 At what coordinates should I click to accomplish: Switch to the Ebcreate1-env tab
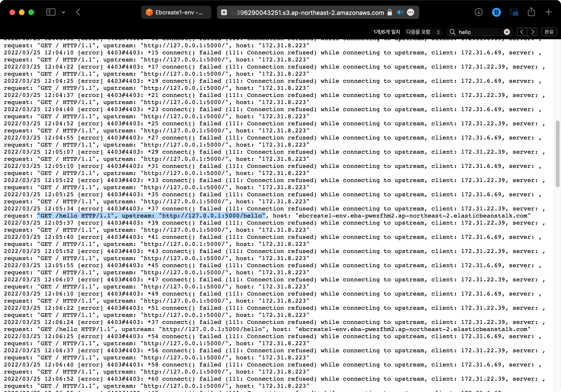click(x=176, y=12)
